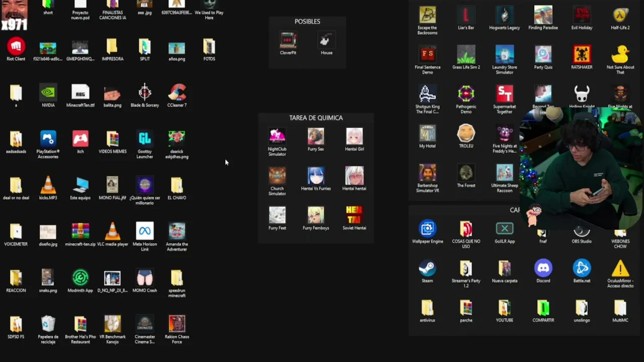Open Pathogenic Demo icon

pyautogui.click(x=466, y=94)
